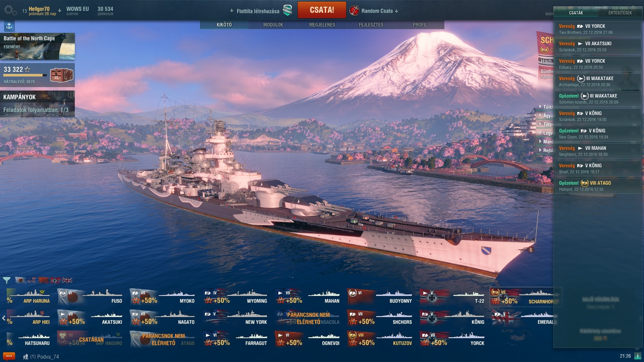Open the contacts icon near Podva_74
Image resolution: width=644 pixels, height=362 pixels.
pyautogui.click(x=25, y=357)
